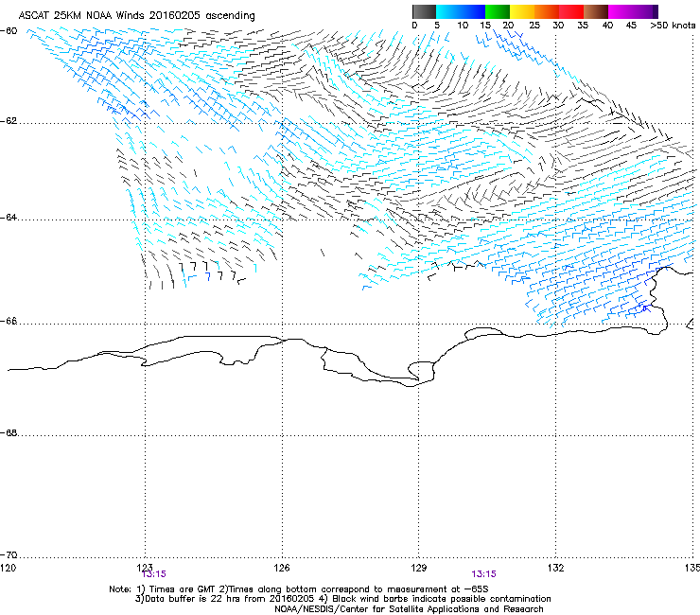
Task: Click the latitude label '-68'
Action: 9,432
